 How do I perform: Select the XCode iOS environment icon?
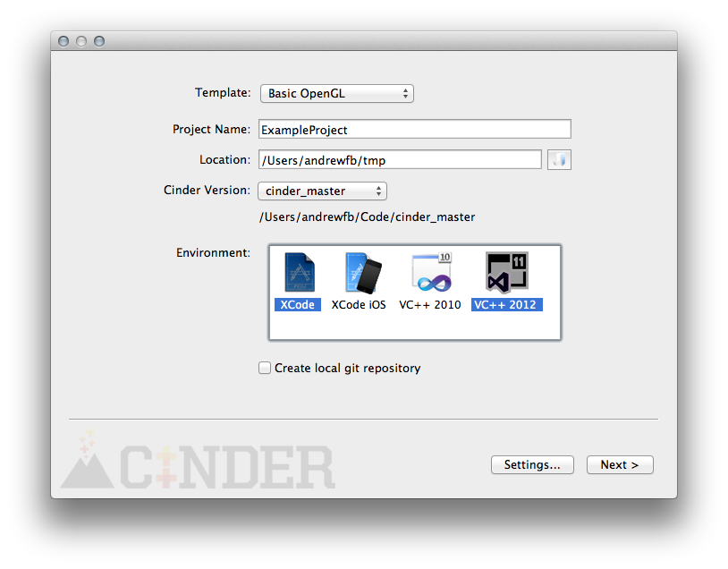[363, 273]
